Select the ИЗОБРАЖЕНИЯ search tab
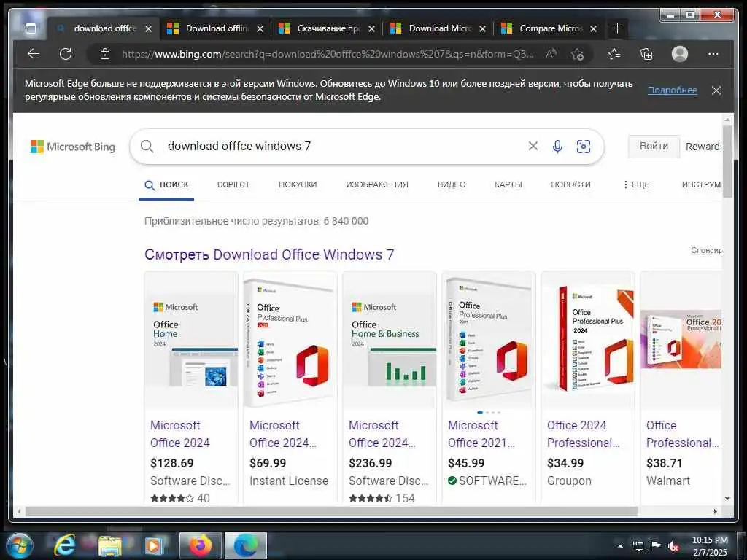The height and width of the screenshot is (560, 747). [x=377, y=184]
